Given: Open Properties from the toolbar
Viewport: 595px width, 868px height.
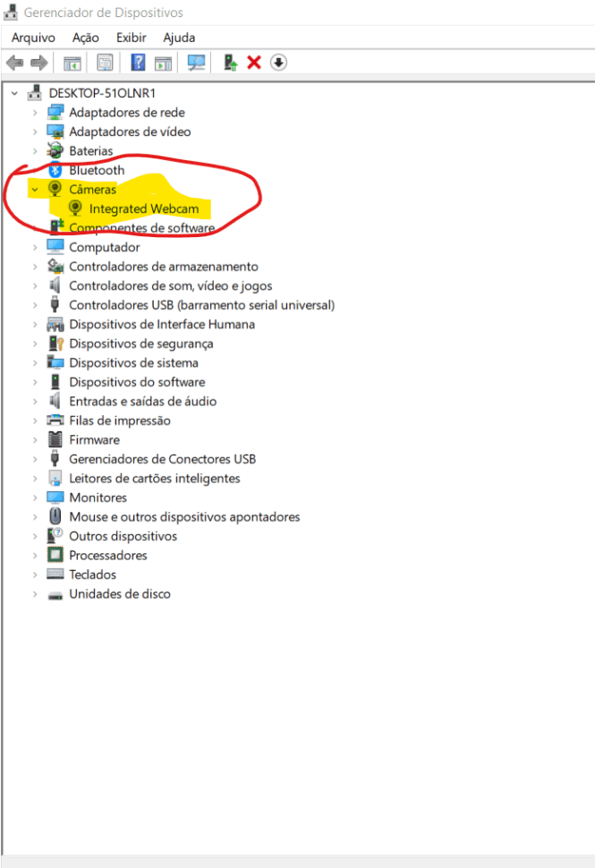Looking at the screenshot, I should point(105,63).
